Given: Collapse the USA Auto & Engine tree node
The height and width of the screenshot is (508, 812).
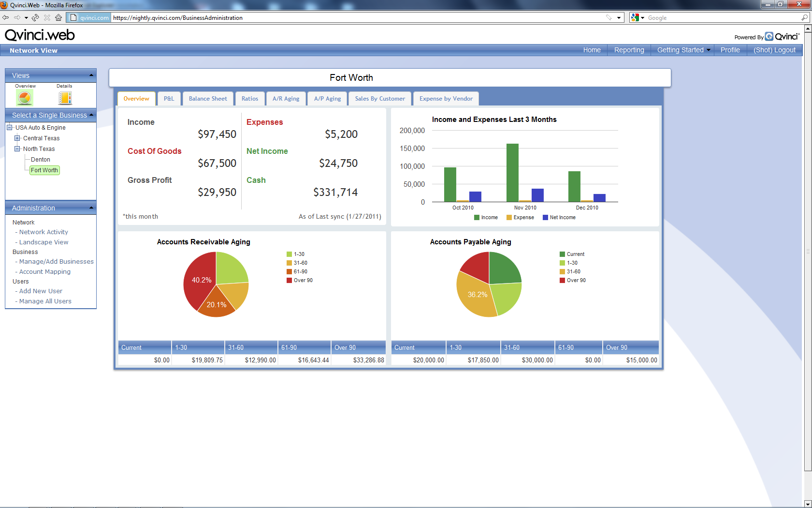Looking at the screenshot, I should point(10,127).
